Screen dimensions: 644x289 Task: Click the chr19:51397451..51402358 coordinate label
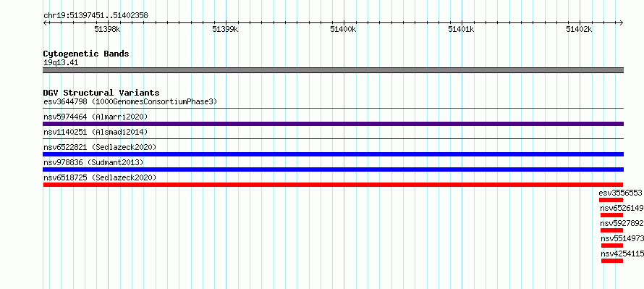point(96,16)
